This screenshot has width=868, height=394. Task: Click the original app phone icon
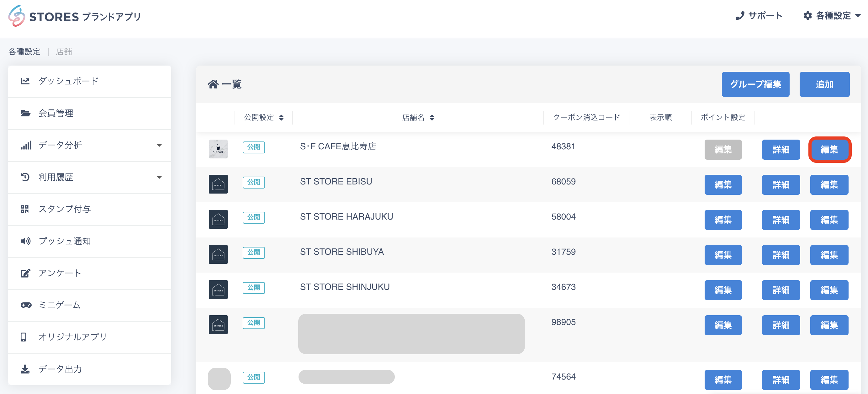click(x=23, y=337)
